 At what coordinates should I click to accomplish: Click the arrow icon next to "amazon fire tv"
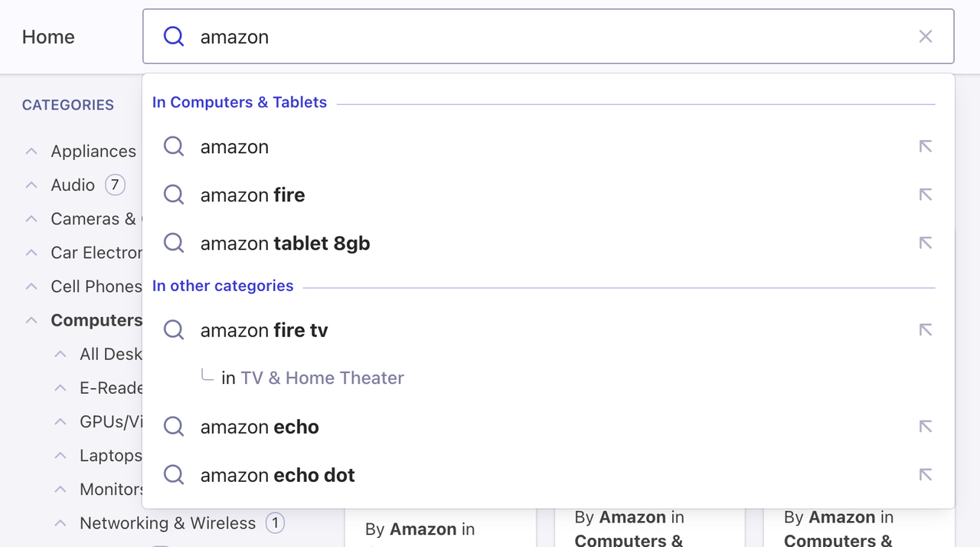tap(925, 329)
